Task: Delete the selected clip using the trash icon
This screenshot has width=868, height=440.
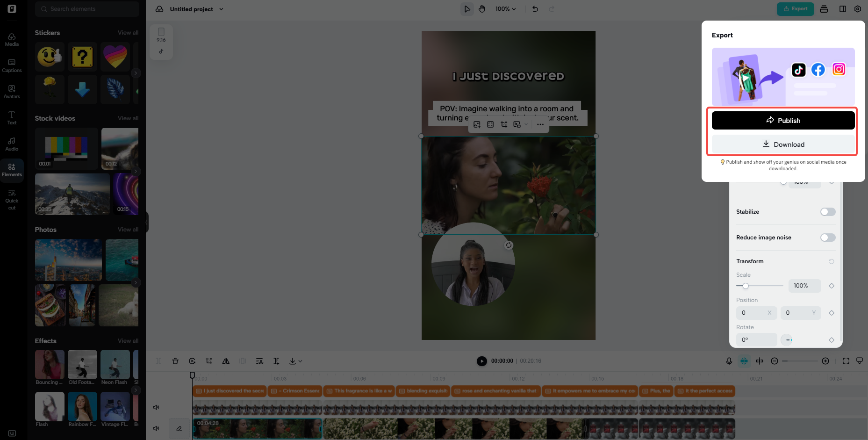Action: [x=175, y=361]
